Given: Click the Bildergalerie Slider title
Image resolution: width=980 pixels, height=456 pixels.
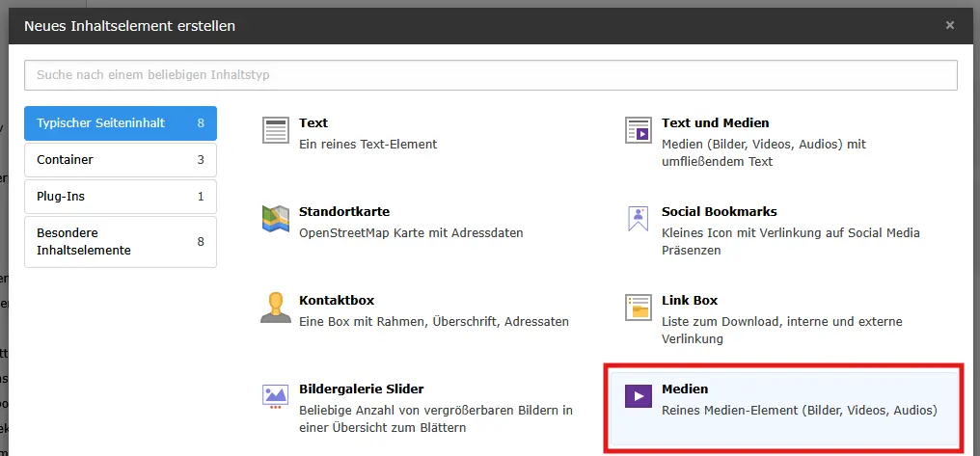Looking at the screenshot, I should (x=361, y=389).
